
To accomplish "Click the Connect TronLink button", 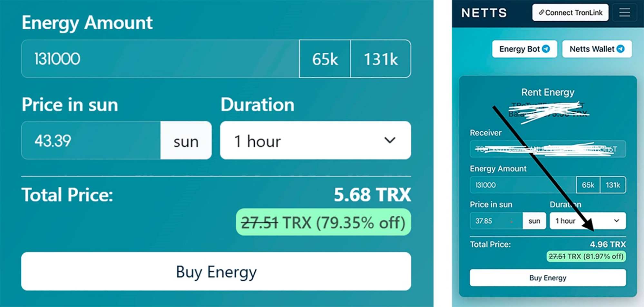I will coord(570,13).
